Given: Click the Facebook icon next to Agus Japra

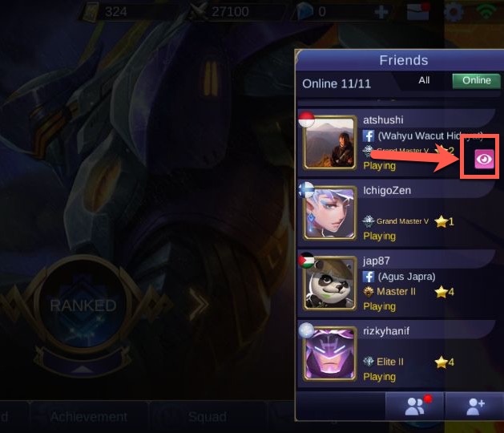Looking at the screenshot, I should pyautogui.click(x=369, y=277).
